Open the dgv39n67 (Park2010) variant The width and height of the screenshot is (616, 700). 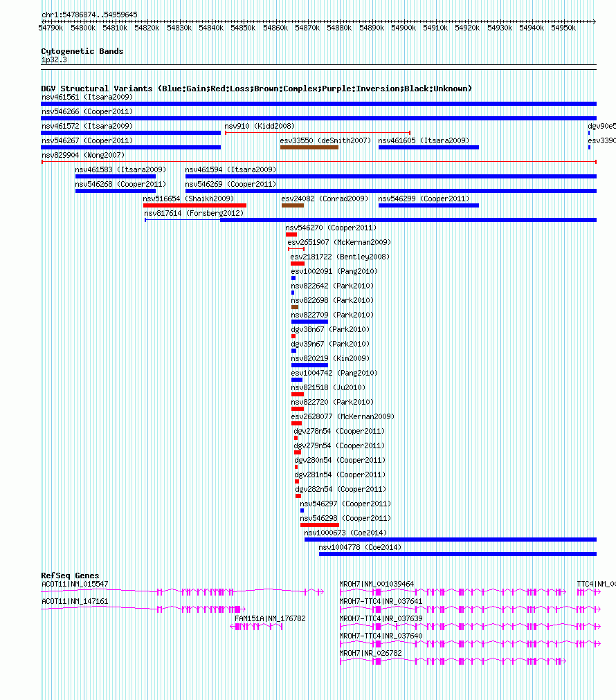coord(330,344)
